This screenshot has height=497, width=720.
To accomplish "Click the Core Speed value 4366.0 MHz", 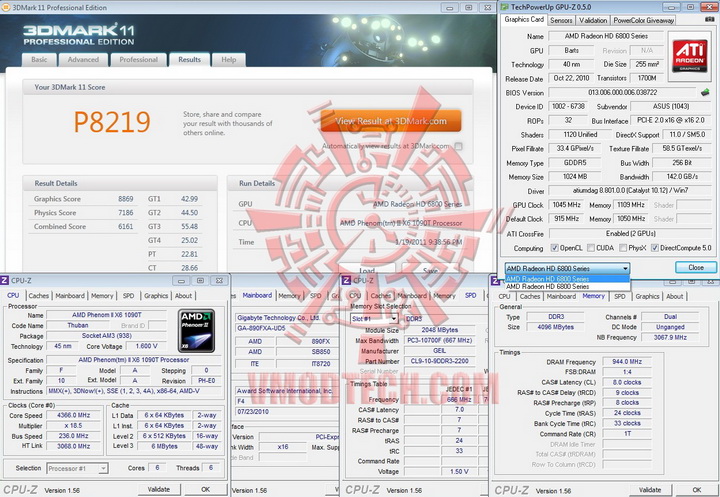I will pyautogui.click(x=73, y=415).
